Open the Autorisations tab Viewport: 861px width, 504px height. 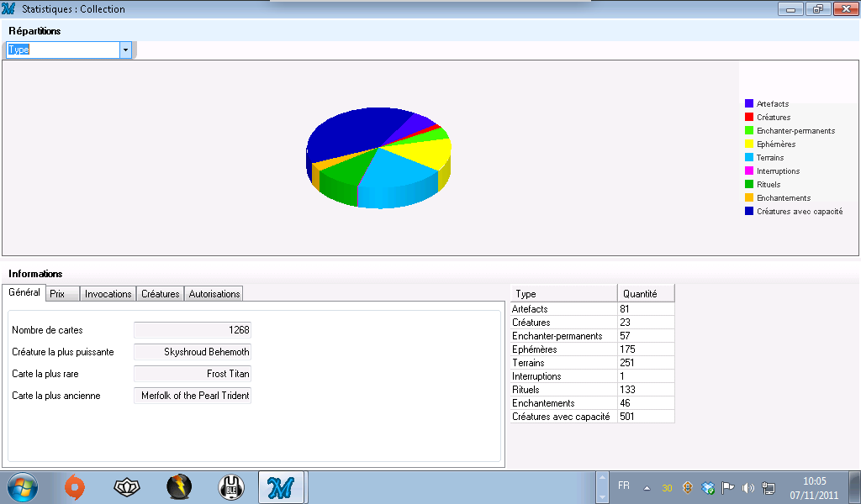[214, 294]
